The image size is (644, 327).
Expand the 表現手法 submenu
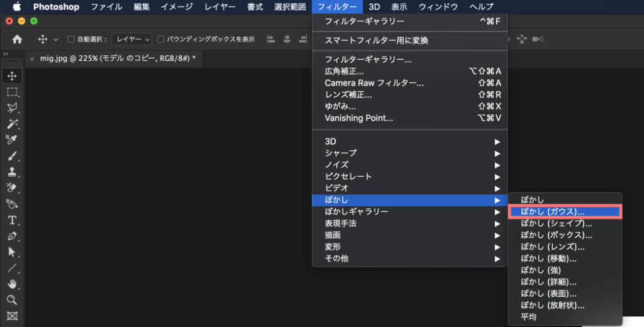[x=410, y=223]
